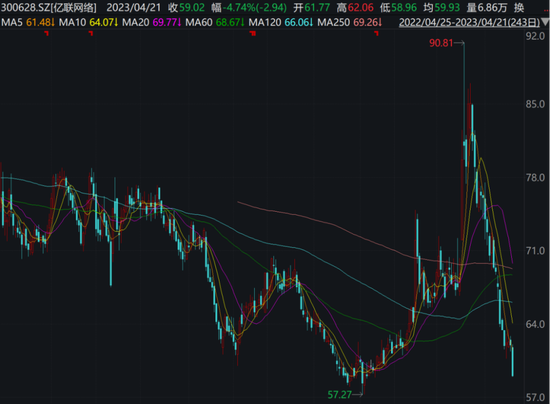
Task: Click the 64.0 price axis label
Action: point(535,324)
